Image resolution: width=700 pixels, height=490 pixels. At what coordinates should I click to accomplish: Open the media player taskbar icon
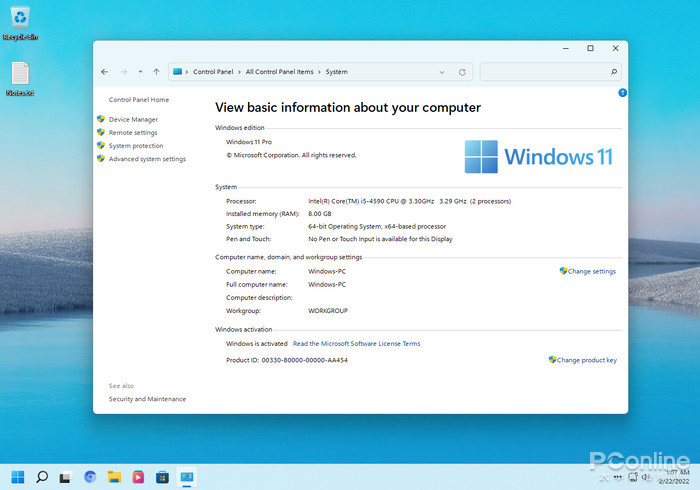point(138,477)
